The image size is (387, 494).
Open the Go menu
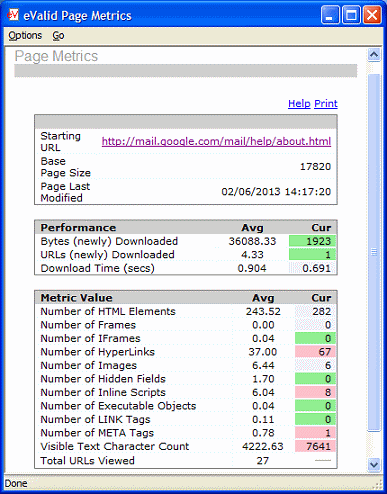pyautogui.click(x=58, y=35)
